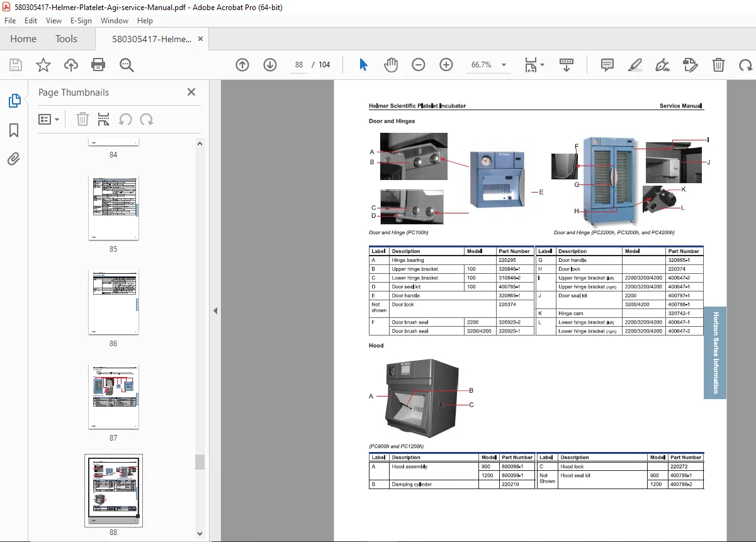Image resolution: width=756 pixels, height=542 pixels.
Task: Close the Page Thumbnails panel
Action: tap(191, 92)
